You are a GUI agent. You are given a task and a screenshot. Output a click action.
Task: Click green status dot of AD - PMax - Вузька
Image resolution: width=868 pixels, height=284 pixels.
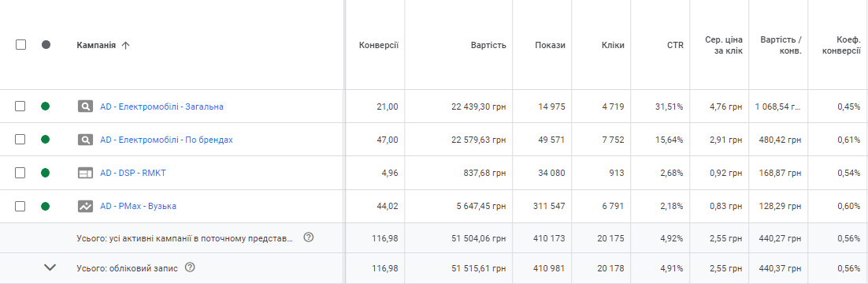[46, 207]
